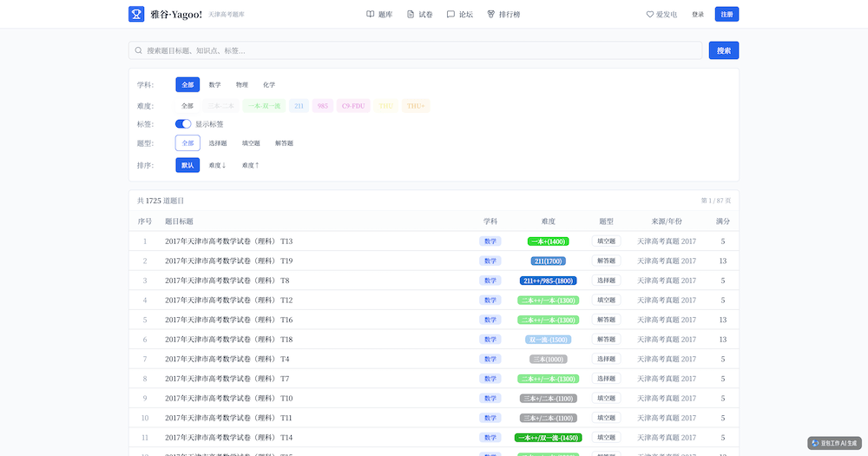
Task: Click the 一本++/双一流-(1450) difficulty badge
Action: (x=548, y=438)
